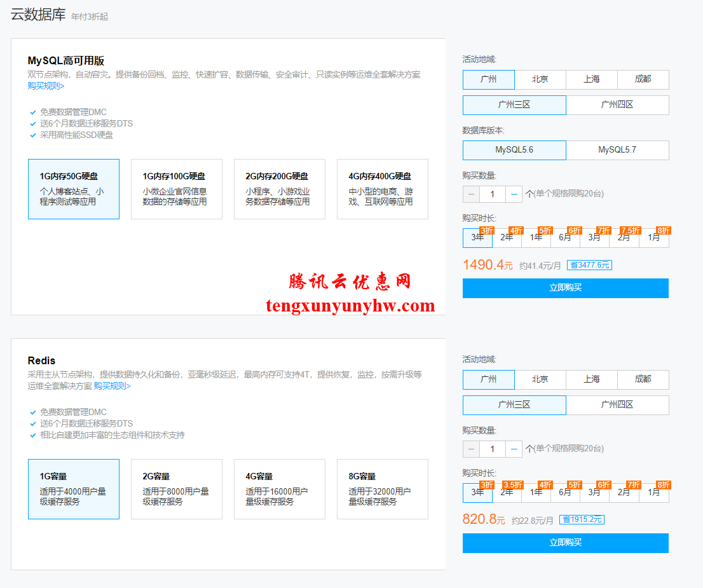Select 北京 region for Redis
Image resolution: width=703 pixels, height=588 pixels.
540,379
